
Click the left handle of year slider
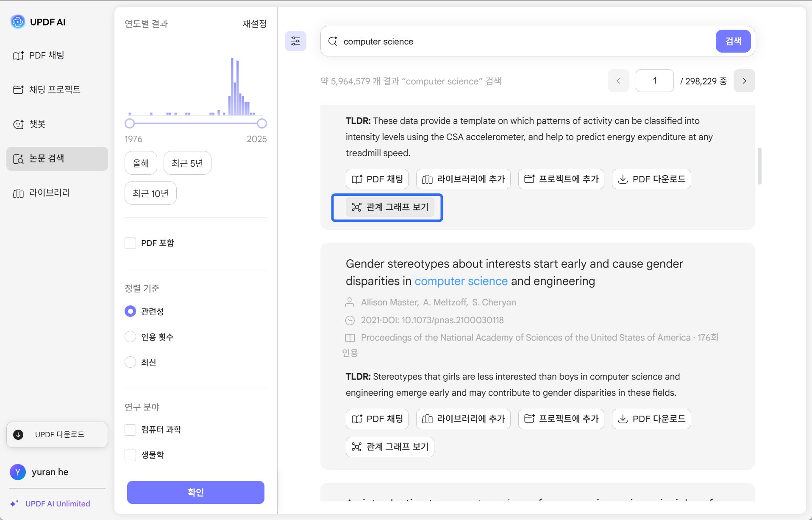130,123
